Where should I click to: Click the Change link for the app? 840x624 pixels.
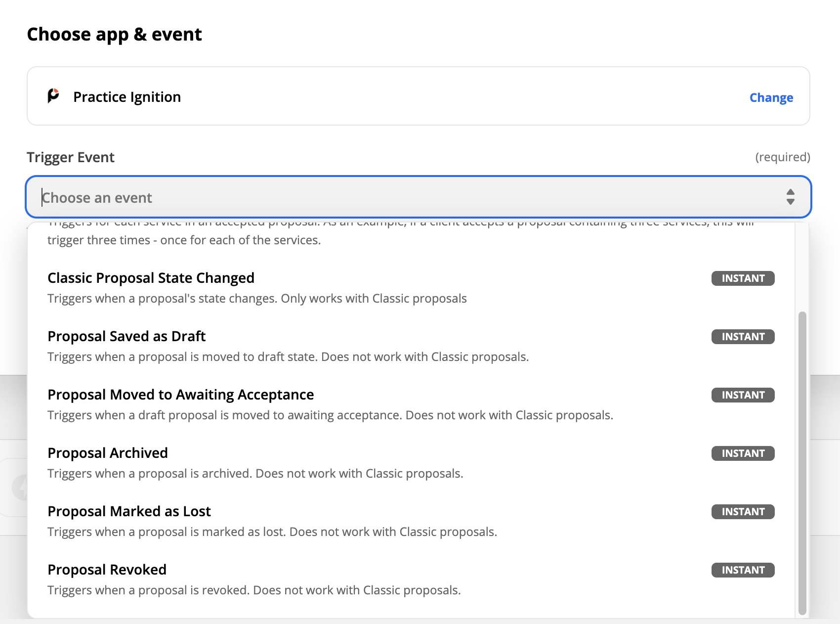coord(771,97)
